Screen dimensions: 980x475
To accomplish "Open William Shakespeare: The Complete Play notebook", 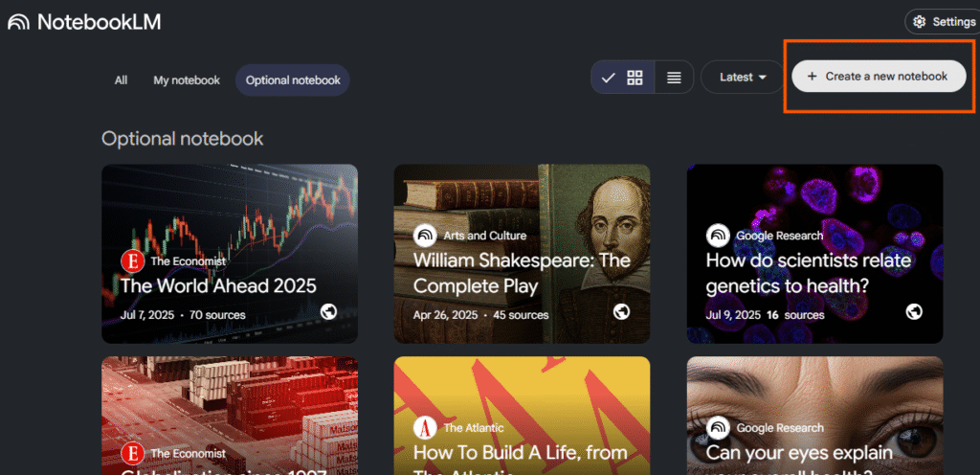I will [522, 273].
